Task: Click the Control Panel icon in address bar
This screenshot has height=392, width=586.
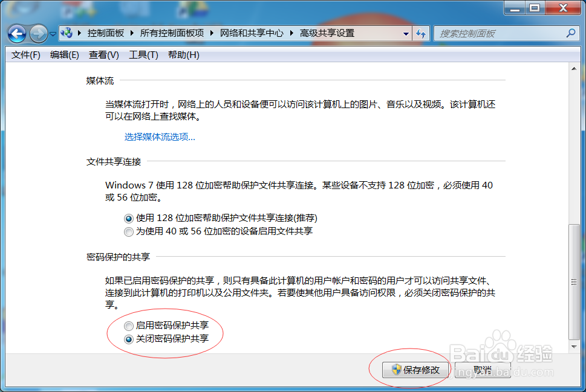Action: pyautogui.click(x=67, y=33)
